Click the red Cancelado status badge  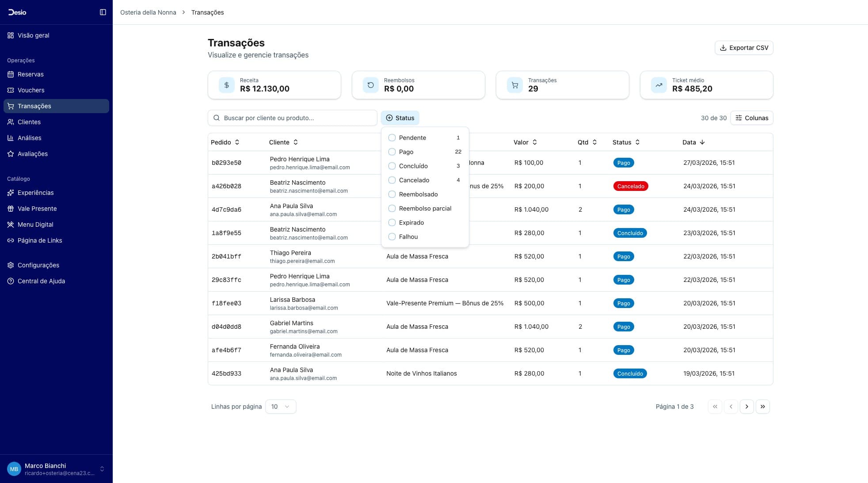coord(631,186)
